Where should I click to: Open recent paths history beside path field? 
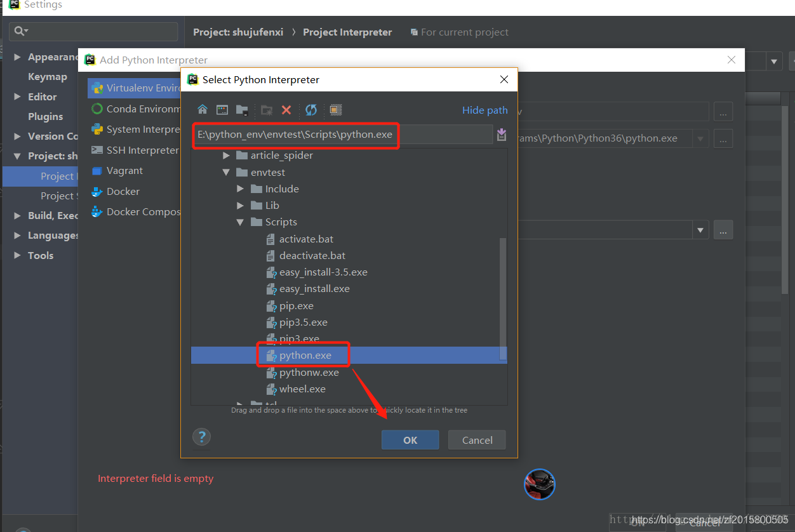click(502, 134)
